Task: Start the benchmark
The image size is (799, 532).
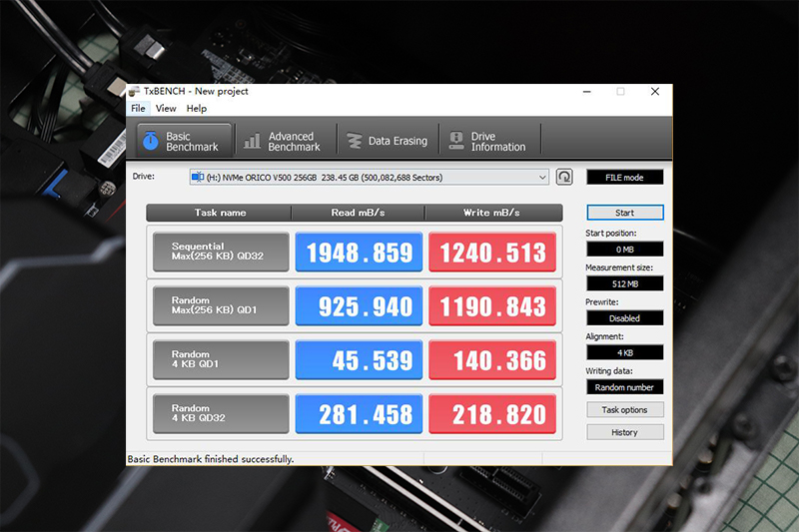Action: [625, 213]
